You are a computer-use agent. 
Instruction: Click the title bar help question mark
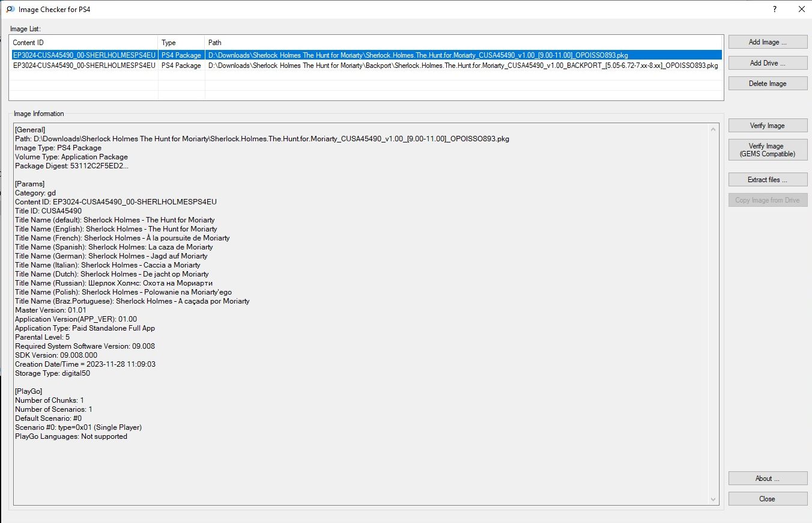(775, 9)
